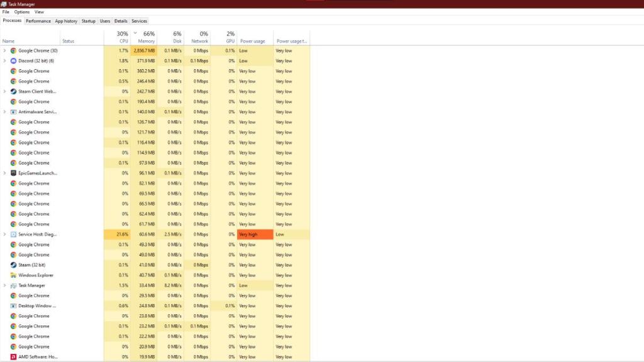Select the EpicGamesLaunch process icon
Viewport: 644px width, 362px height.
pyautogui.click(x=14, y=173)
